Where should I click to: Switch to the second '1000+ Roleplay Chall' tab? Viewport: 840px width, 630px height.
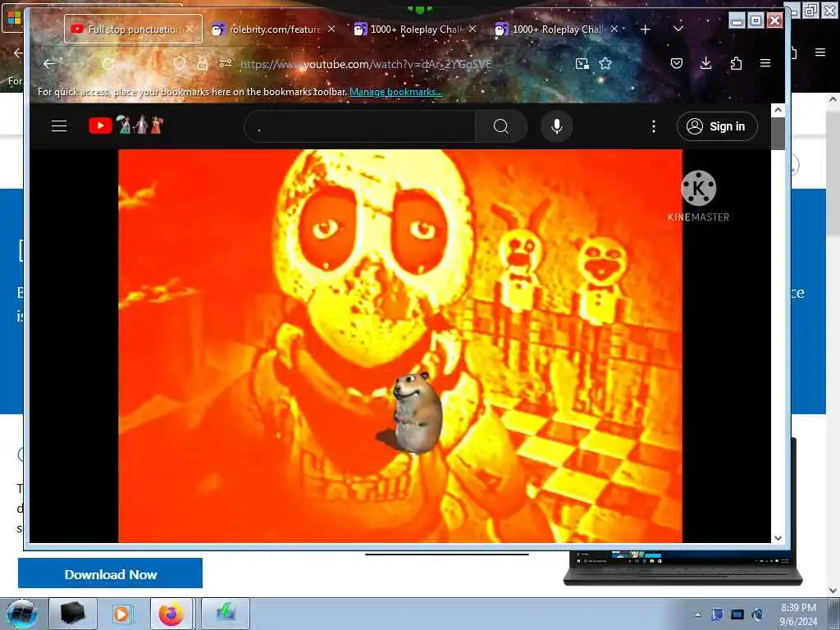tap(557, 29)
